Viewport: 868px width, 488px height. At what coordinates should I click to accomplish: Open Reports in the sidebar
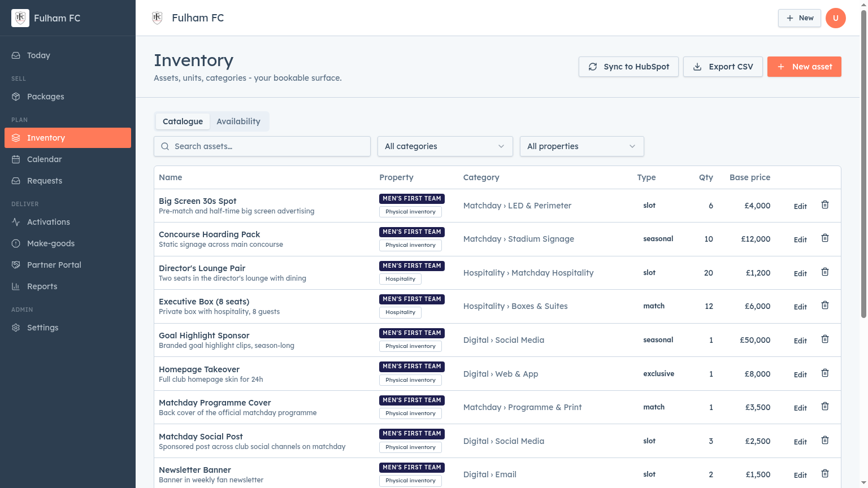68,286
